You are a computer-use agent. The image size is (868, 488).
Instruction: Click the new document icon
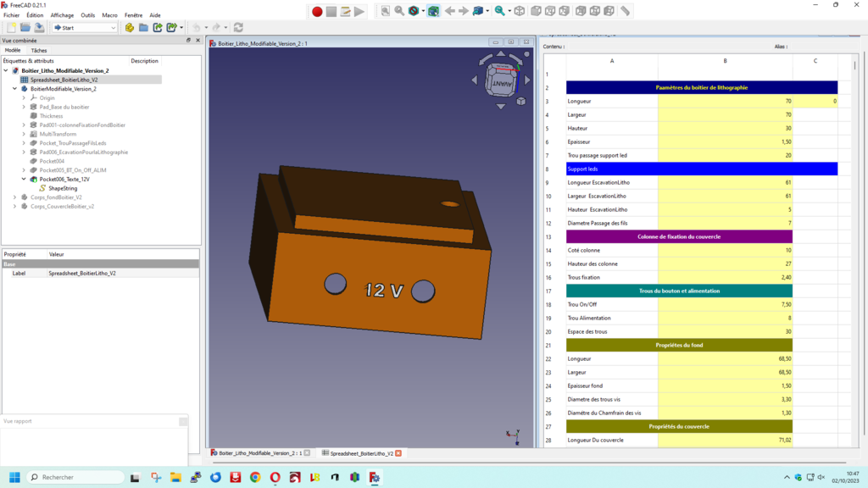coord(12,28)
